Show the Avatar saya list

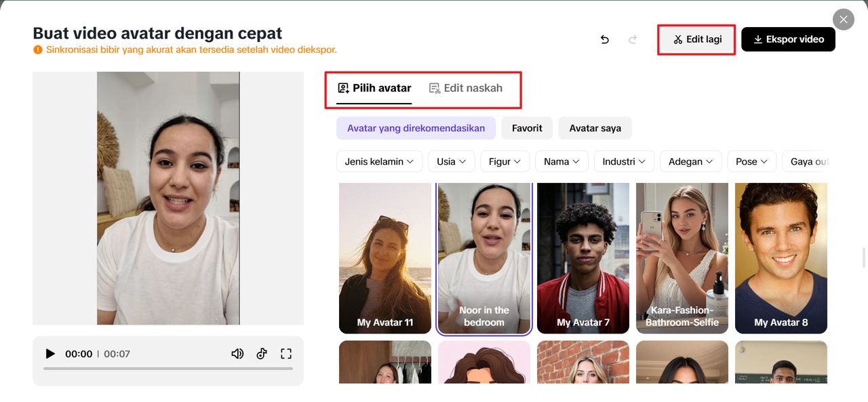tap(595, 128)
